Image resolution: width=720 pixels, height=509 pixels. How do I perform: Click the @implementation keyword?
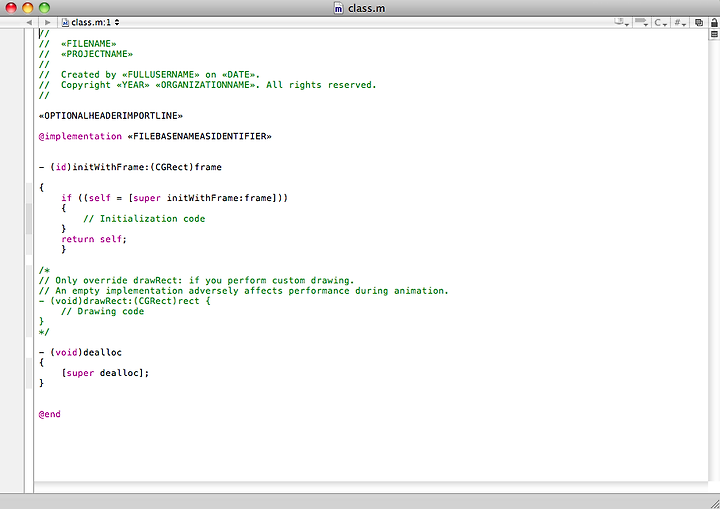tap(80, 136)
